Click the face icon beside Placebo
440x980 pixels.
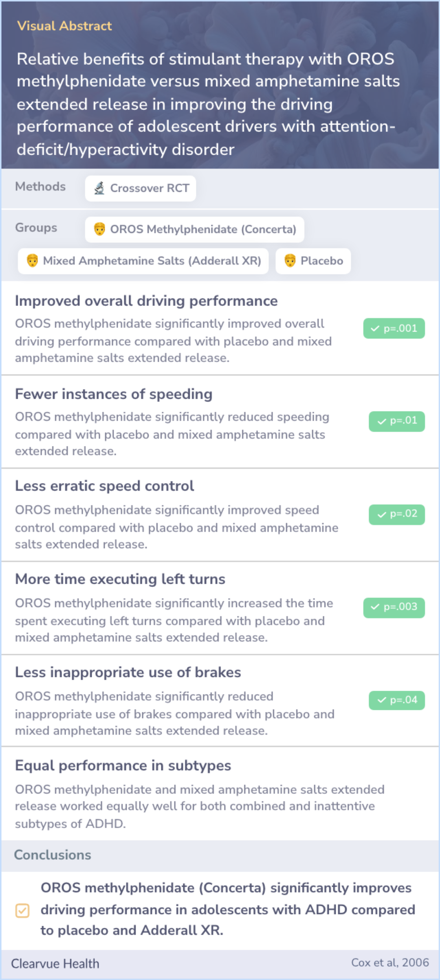(290, 261)
